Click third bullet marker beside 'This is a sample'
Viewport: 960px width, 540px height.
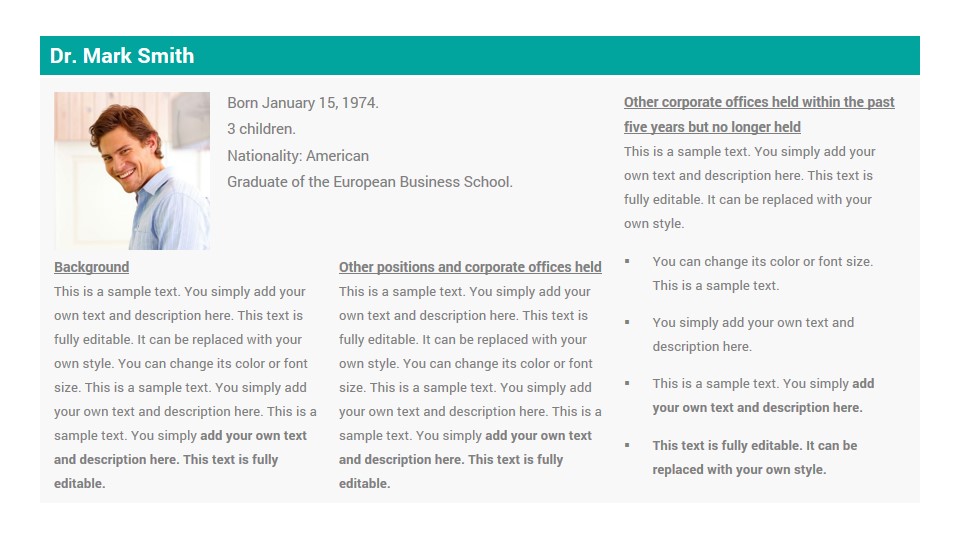click(x=627, y=383)
